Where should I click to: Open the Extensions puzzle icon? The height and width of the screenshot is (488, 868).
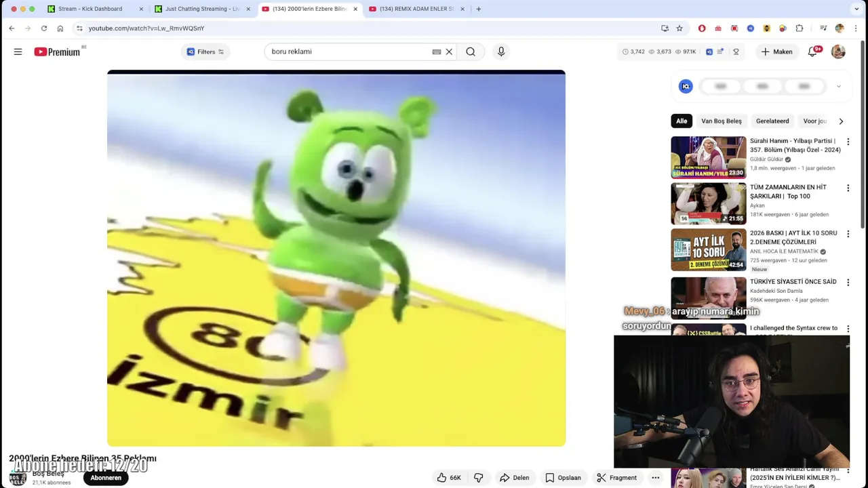(x=800, y=28)
